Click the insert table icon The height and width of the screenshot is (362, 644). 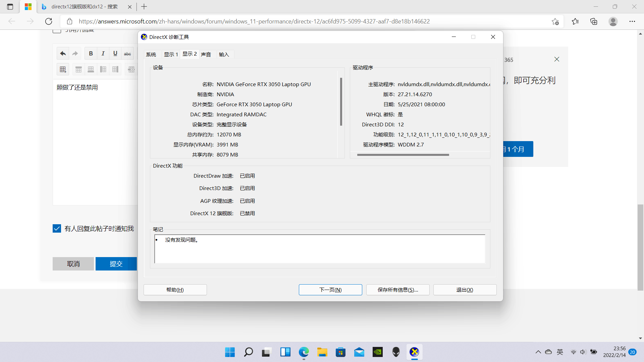click(63, 69)
